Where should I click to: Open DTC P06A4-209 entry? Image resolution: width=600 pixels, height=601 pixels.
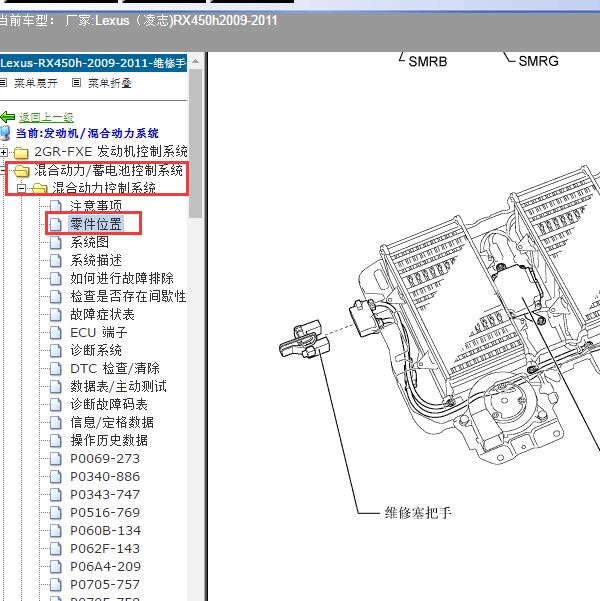tap(105, 567)
